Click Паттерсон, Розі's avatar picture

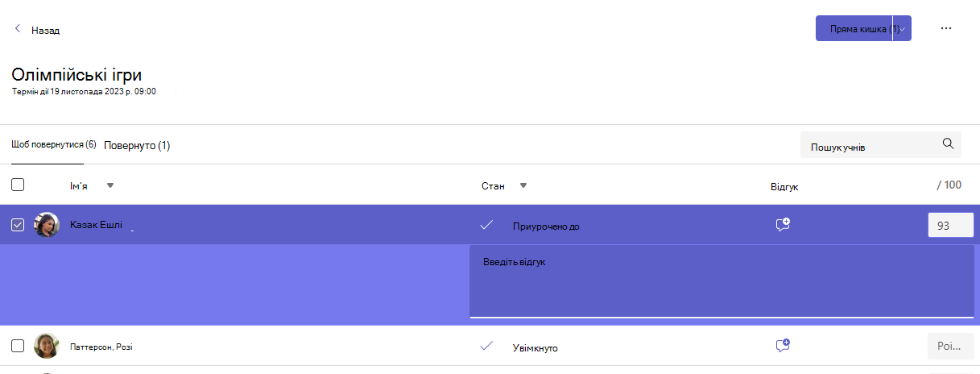click(x=47, y=346)
